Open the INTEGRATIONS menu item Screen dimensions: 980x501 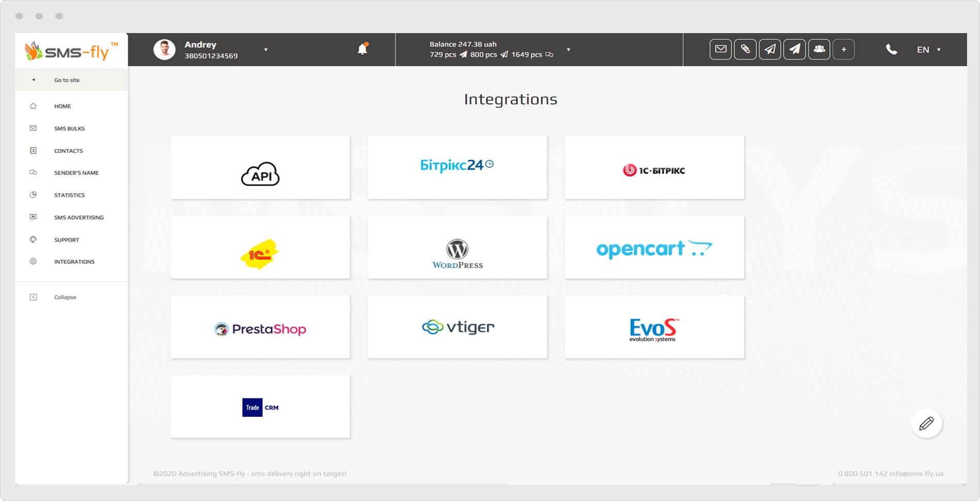click(74, 262)
